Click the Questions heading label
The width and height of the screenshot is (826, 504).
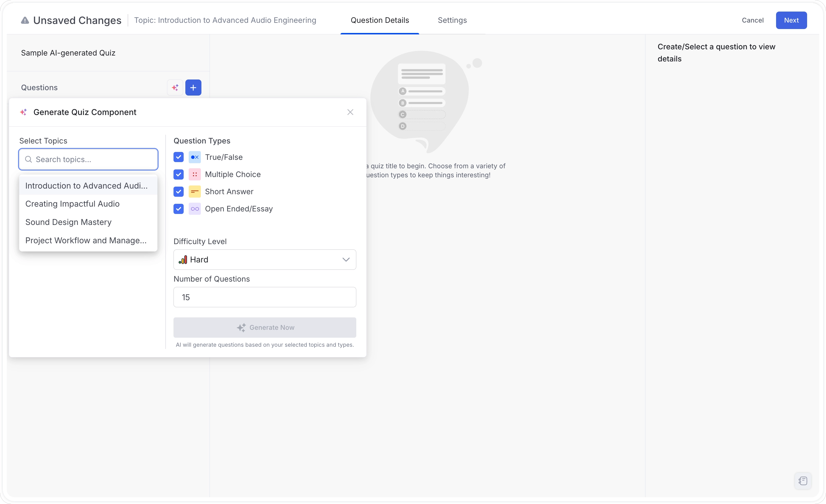click(39, 87)
